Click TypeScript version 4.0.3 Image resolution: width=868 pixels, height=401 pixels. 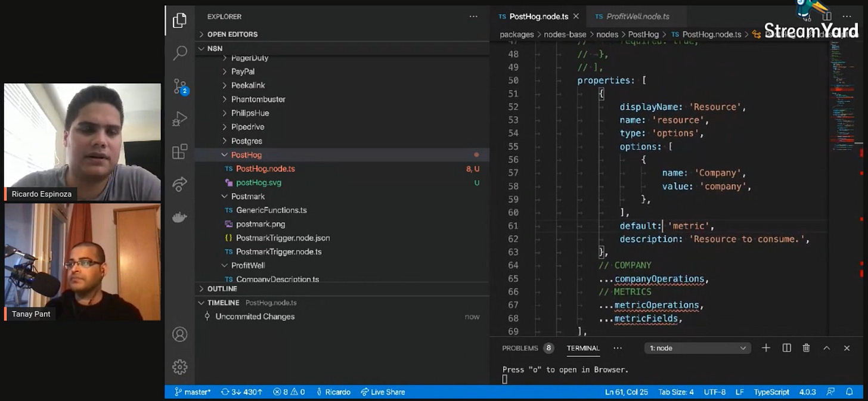807,392
